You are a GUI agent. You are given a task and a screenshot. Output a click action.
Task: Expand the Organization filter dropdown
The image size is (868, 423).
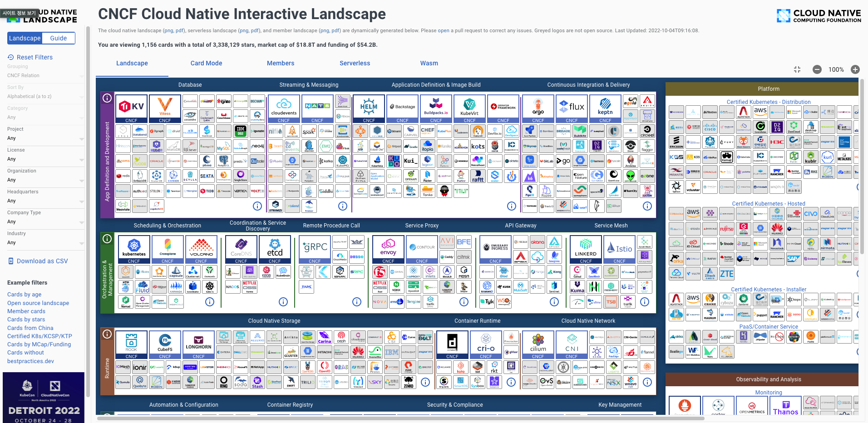pos(45,180)
